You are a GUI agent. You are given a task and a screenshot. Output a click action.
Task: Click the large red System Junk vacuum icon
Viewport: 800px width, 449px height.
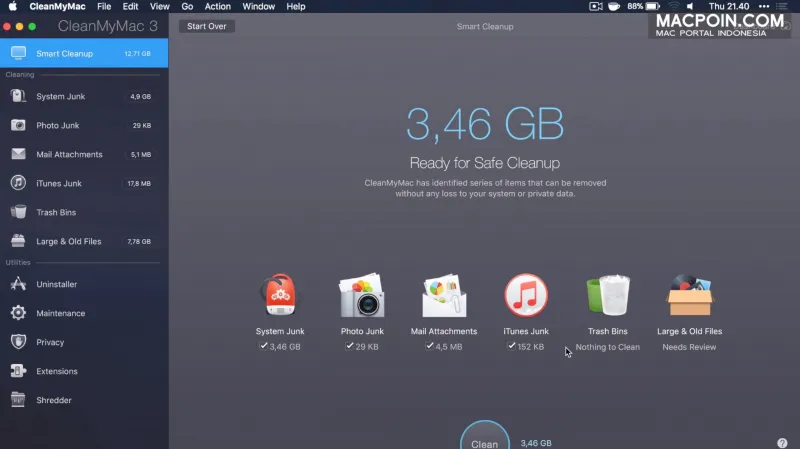click(x=280, y=295)
